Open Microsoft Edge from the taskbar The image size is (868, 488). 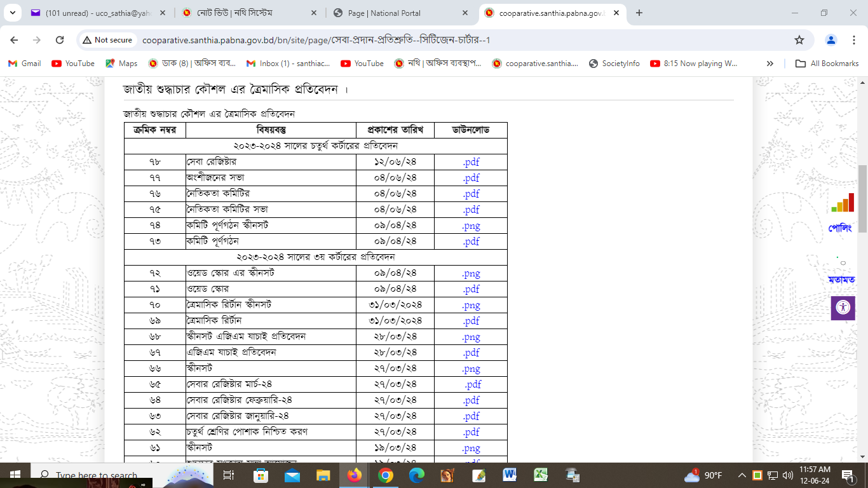(x=416, y=475)
